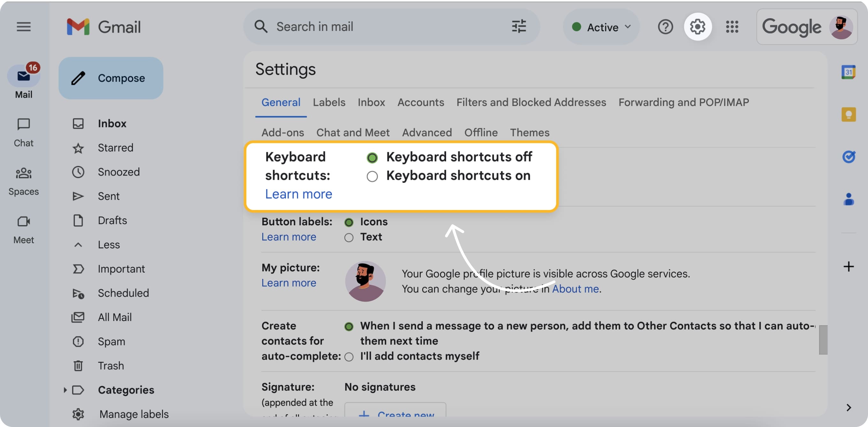Open the Help menu

pos(665,27)
